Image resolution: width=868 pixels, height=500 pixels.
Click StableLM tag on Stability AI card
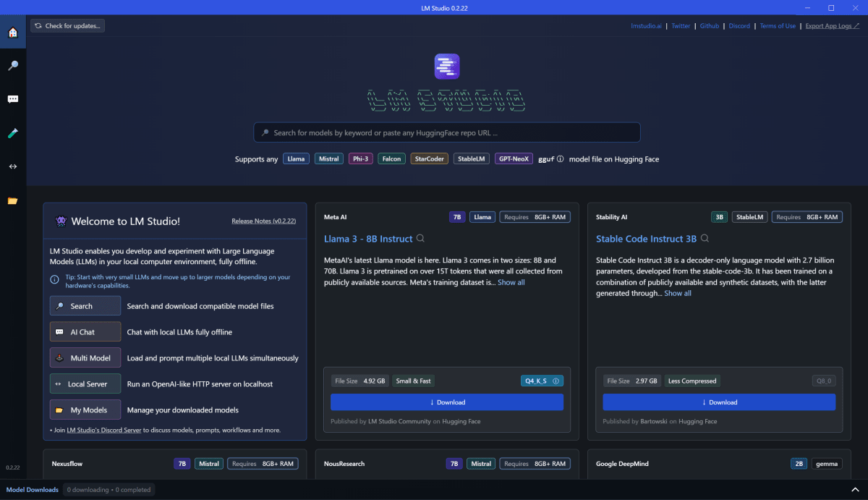tap(749, 217)
